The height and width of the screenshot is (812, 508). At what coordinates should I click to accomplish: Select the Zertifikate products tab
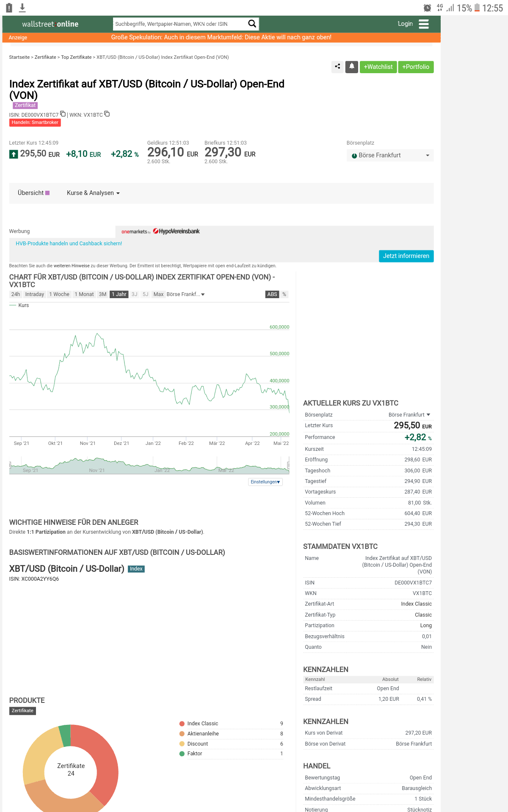tap(22, 710)
